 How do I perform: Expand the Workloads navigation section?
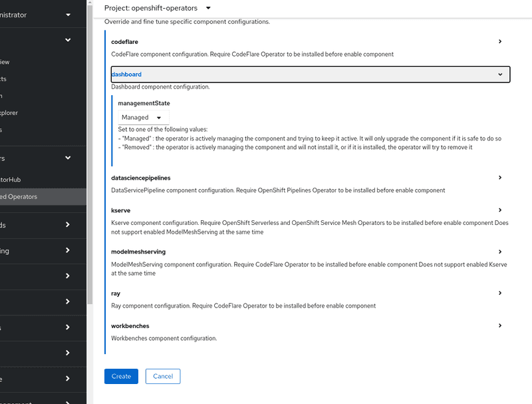[x=67, y=225]
